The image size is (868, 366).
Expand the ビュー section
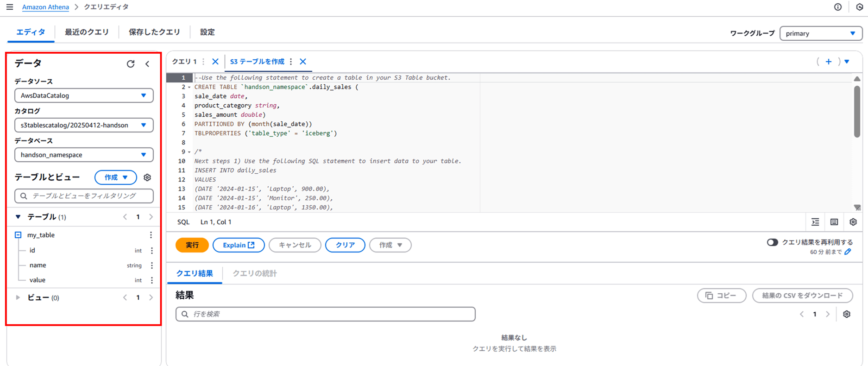pos(18,297)
